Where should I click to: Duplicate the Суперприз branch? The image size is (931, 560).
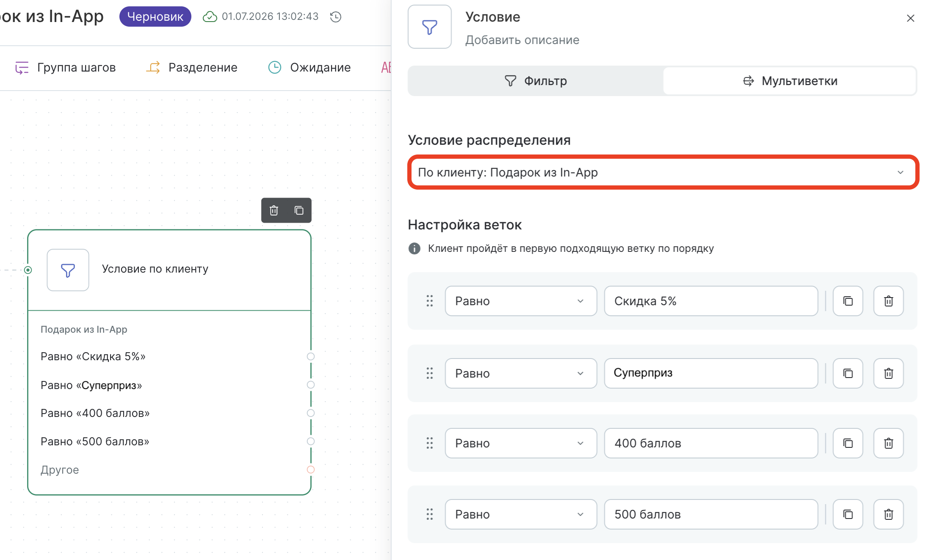(848, 373)
